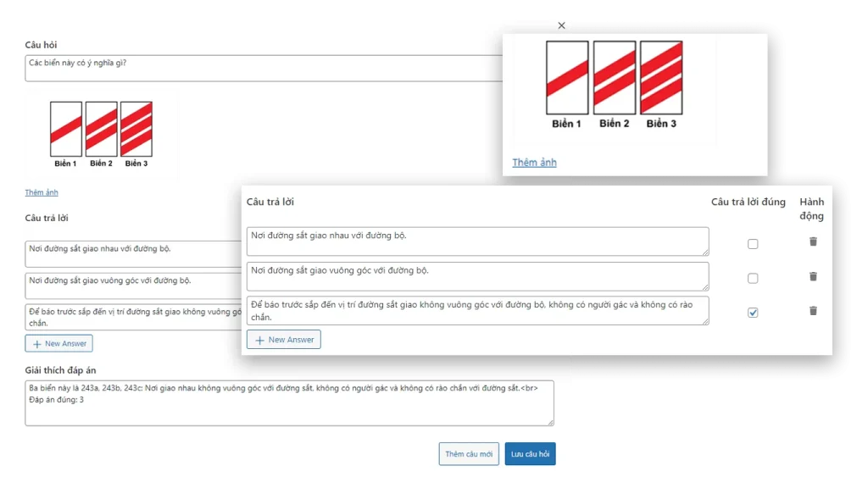Tick the correct-answer checkbox for the second answer
868x488 pixels.
click(x=753, y=279)
